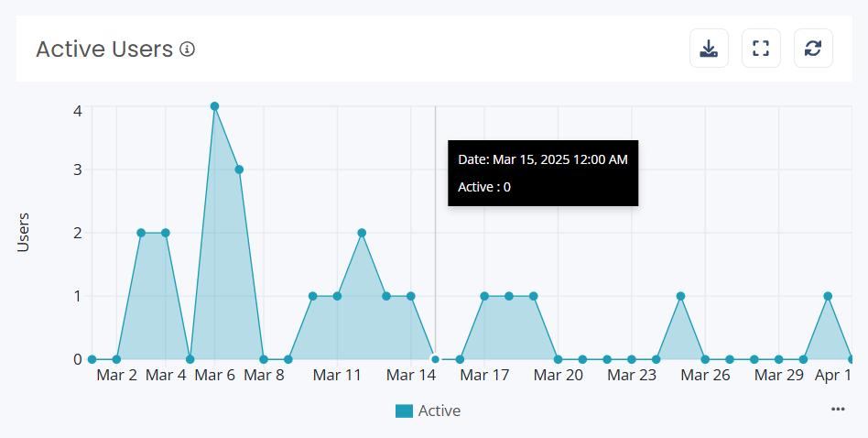Download the Active Users chart data
This screenshot has width=868, height=438.
(x=709, y=49)
